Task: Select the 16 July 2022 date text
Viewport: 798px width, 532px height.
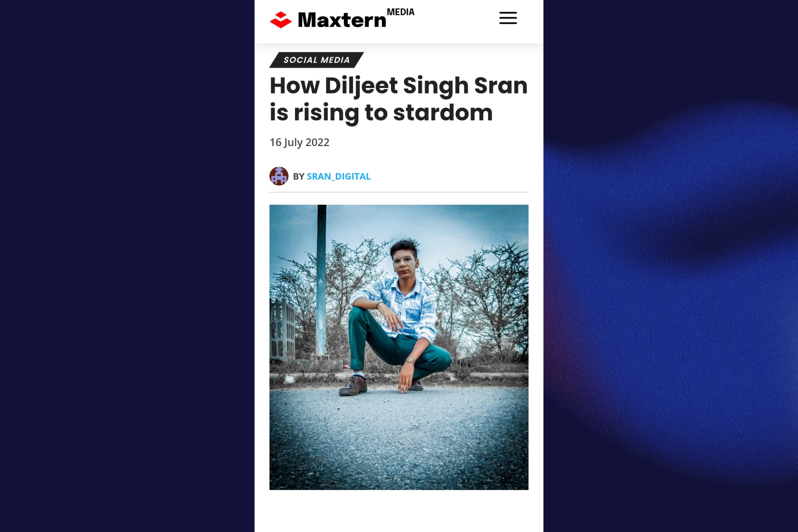Action: pos(299,142)
